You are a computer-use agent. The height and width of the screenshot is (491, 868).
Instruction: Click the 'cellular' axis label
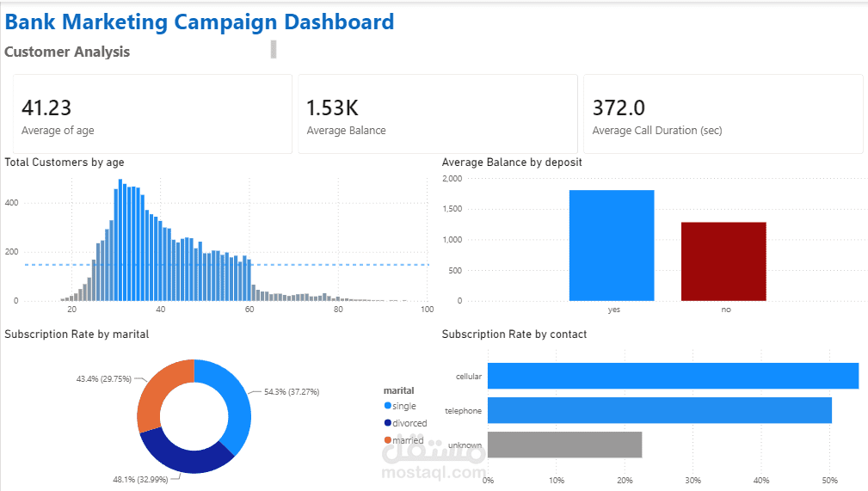468,377
